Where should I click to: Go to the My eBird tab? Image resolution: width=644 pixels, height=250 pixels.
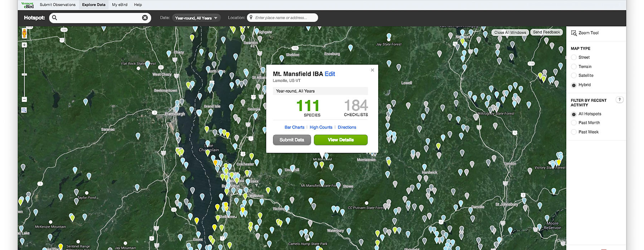[x=119, y=5]
